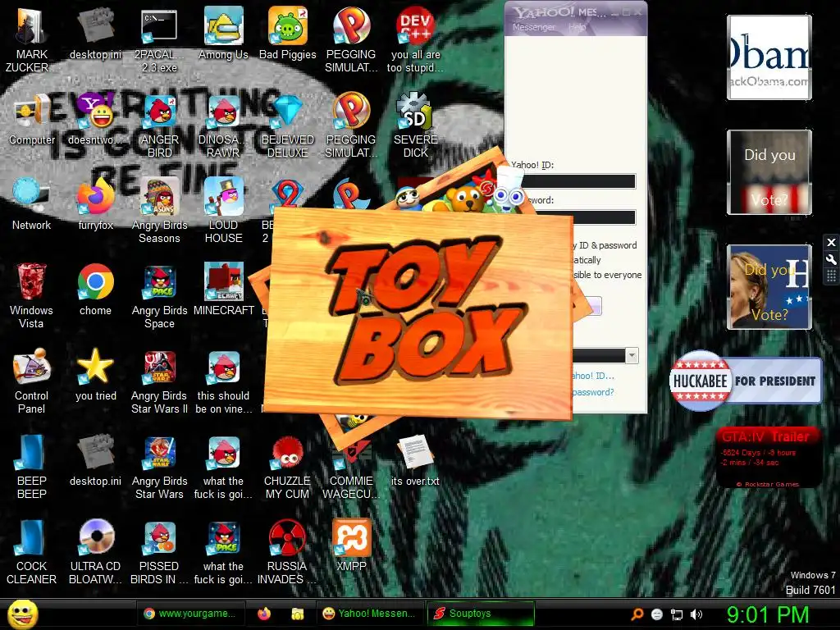Click the Huckabee For President gadget
The image size is (840, 630).
pyautogui.click(x=745, y=381)
